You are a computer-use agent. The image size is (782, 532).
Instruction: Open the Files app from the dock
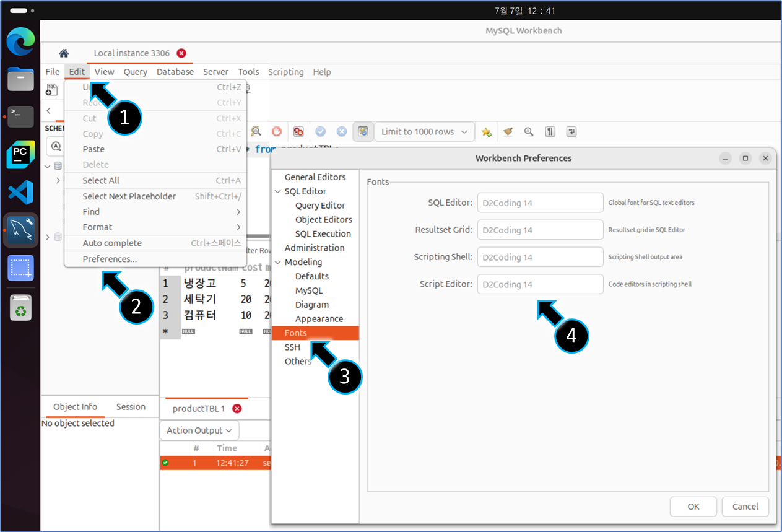(x=20, y=79)
